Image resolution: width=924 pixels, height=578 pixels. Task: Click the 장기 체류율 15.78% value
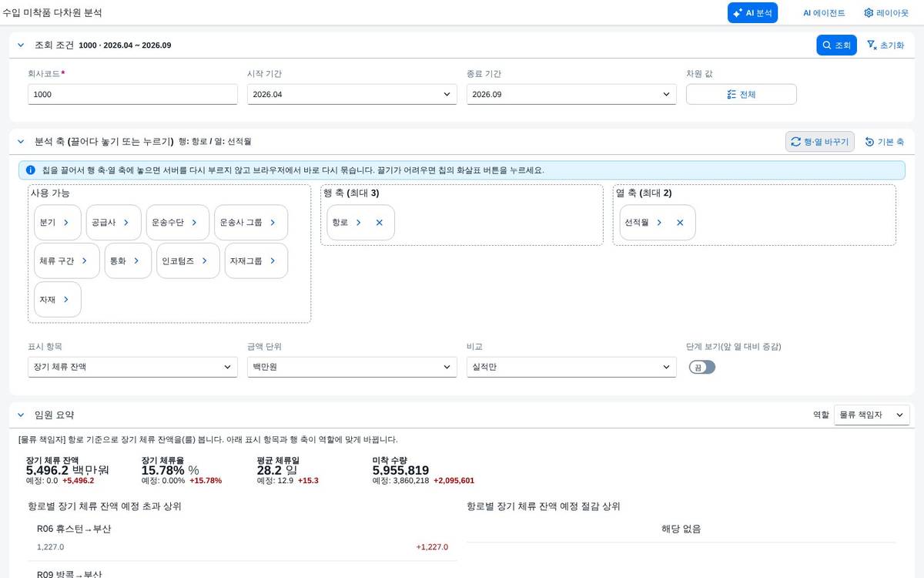170,470
